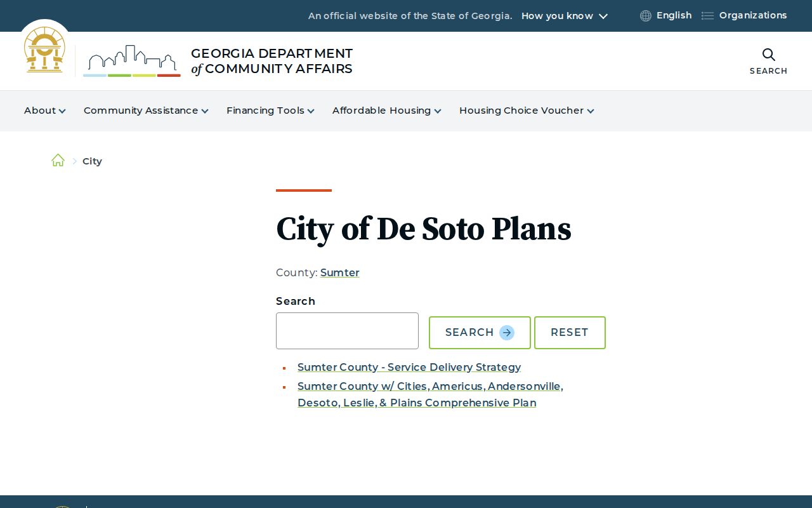Open the About menu

click(44, 110)
